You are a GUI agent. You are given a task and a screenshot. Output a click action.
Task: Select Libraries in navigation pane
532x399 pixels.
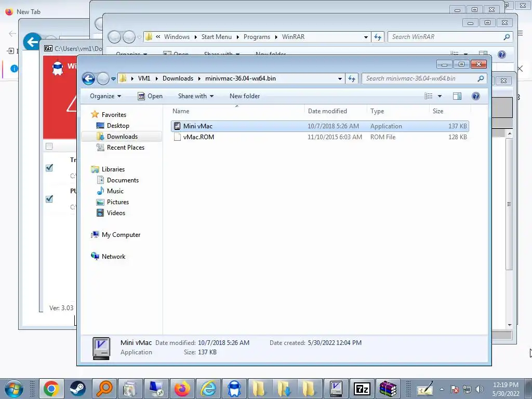pos(113,169)
